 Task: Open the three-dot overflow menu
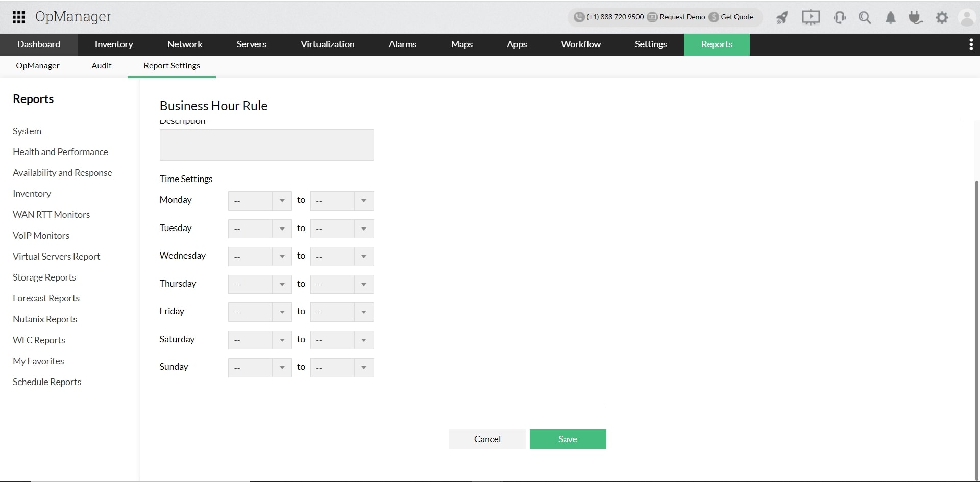(x=971, y=44)
